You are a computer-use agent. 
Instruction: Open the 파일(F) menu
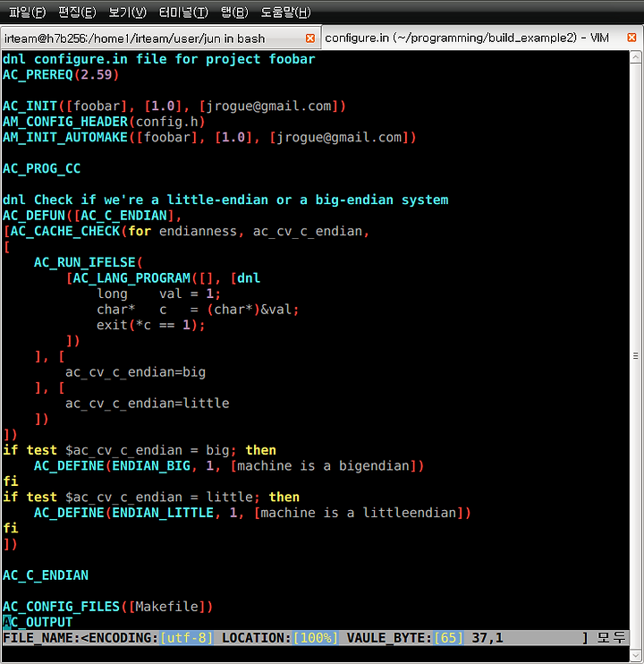click(x=28, y=13)
